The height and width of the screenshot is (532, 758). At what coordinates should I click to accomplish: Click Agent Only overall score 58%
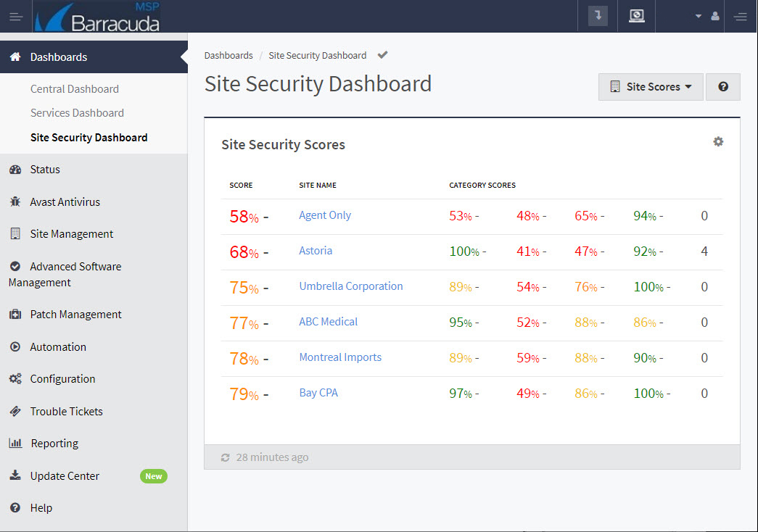(244, 217)
